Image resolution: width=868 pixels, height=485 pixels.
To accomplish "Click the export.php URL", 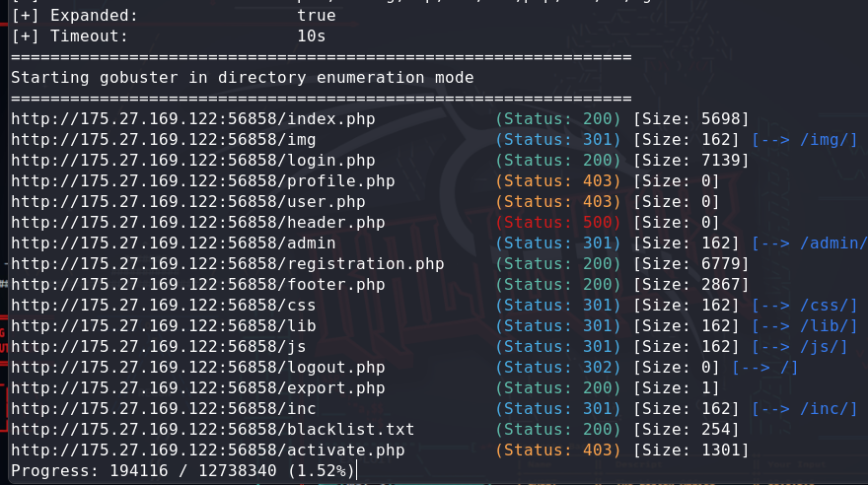I will point(197,388).
